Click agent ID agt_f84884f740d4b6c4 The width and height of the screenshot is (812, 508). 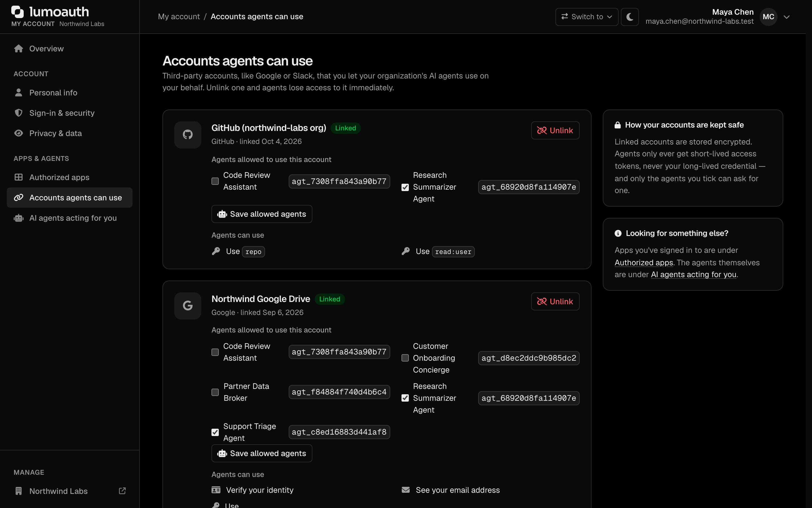tap(339, 392)
